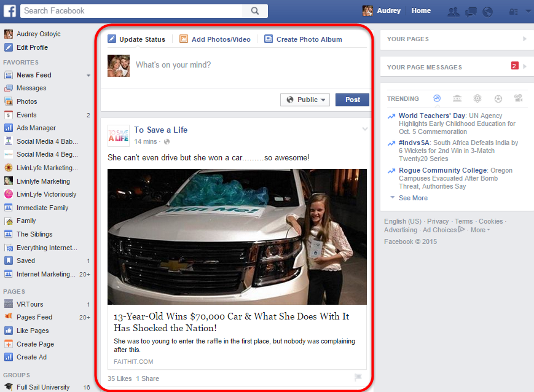The height and width of the screenshot is (392, 534).
Task: Click the Like Pages thumbs-up icon
Action: (x=9, y=331)
